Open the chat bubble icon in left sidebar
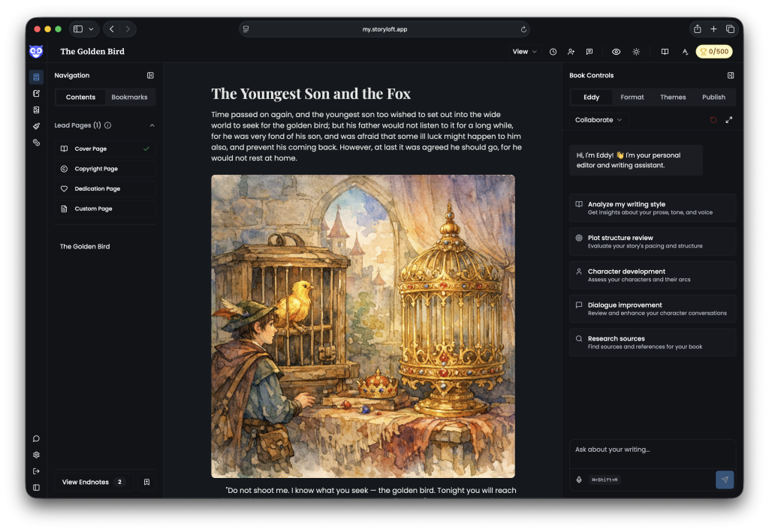The height and width of the screenshot is (532, 769). 36,438
